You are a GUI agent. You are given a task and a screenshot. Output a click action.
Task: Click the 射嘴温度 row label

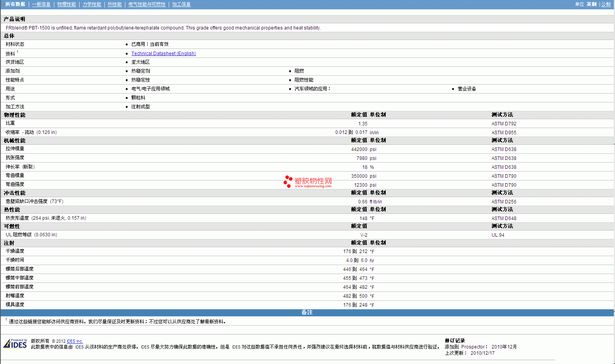15,296
